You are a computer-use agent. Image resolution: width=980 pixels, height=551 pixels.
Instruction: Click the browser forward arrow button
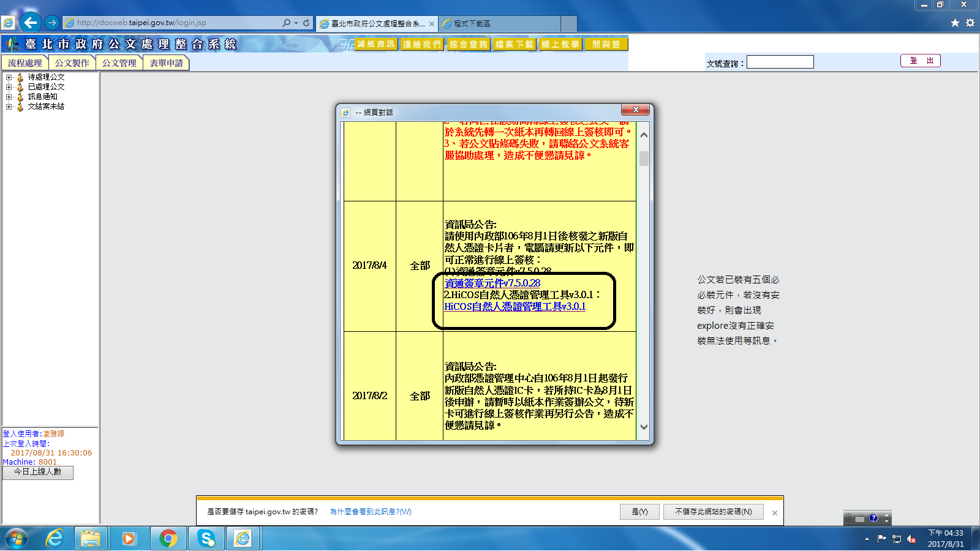tap(52, 23)
